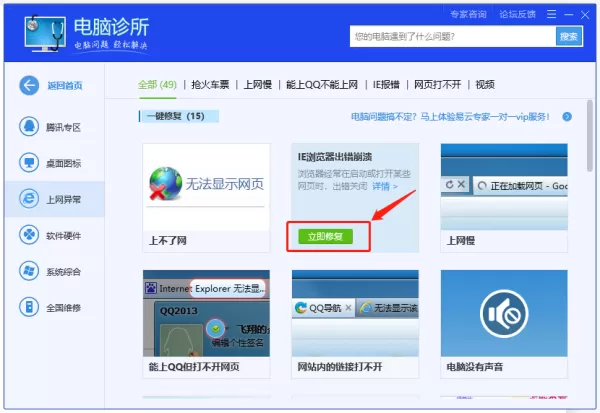Screen dimensions: 600x413
Task: Switch to the IE报错 tab
Action: 386,85
